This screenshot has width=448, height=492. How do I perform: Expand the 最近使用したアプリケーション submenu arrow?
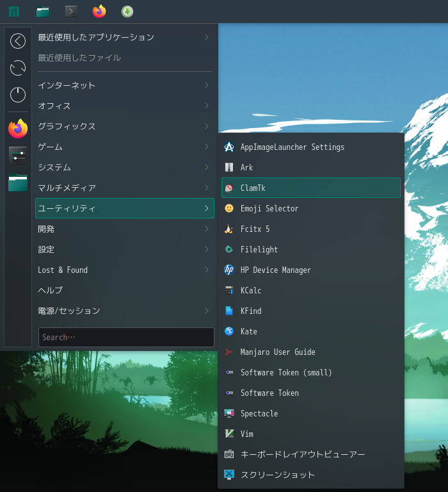point(207,37)
